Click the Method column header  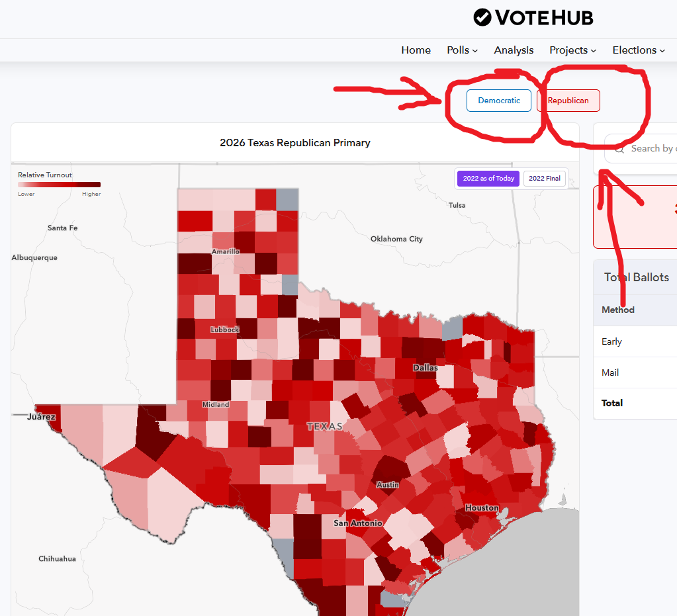(x=617, y=310)
